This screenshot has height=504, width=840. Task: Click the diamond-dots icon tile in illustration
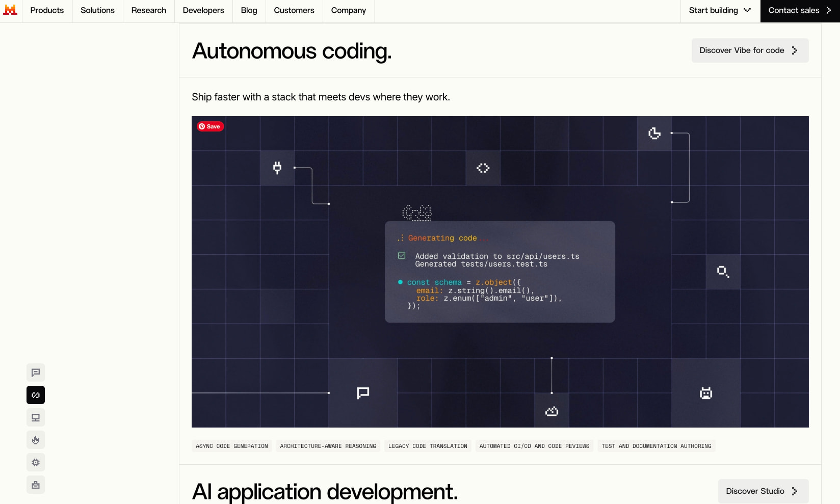(483, 168)
